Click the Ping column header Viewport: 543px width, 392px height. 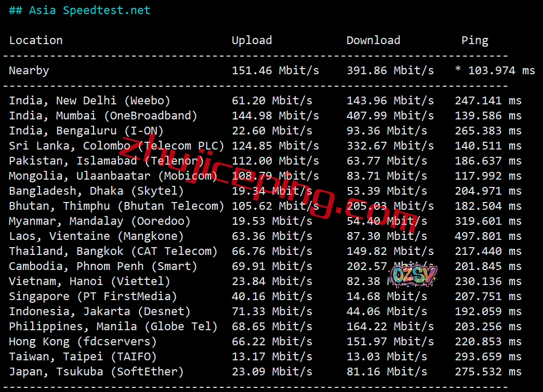(x=474, y=40)
